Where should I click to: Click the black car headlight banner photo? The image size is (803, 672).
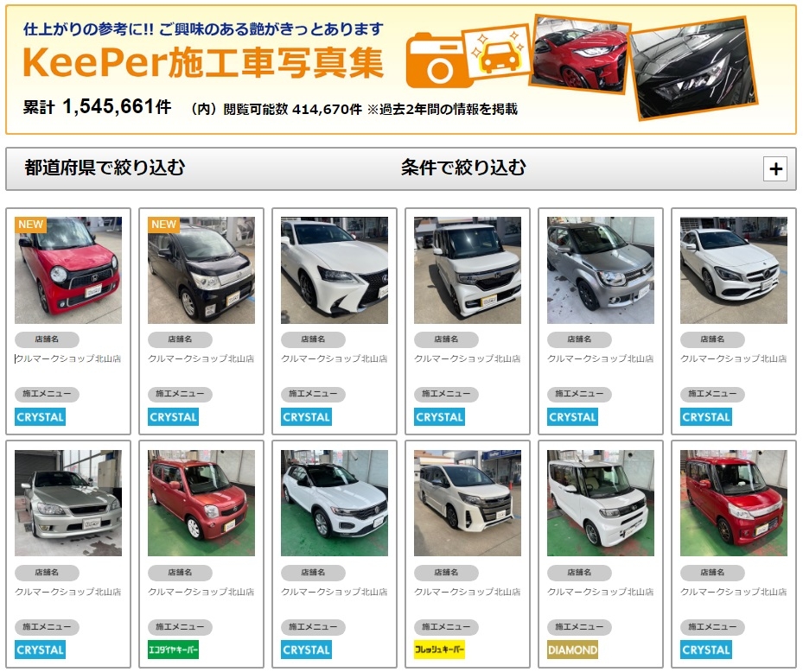pos(693,68)
